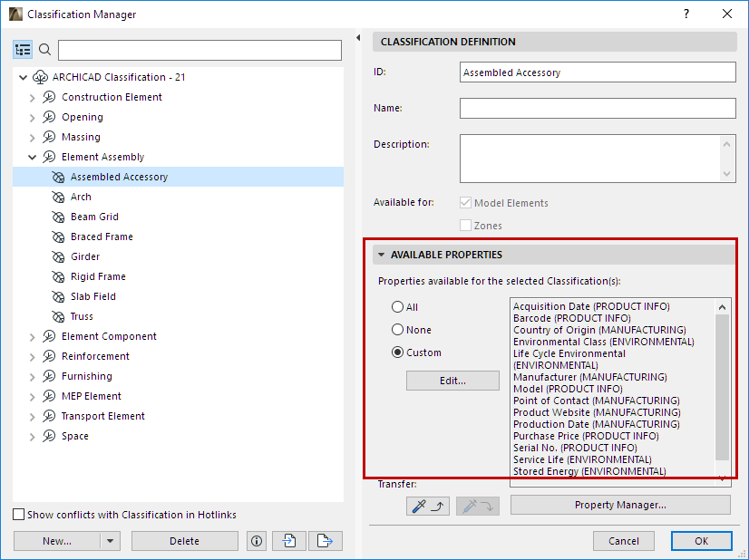This screenshot has width=749, height=560.
Task: Collapse the Element Assembly branch
Action: (x=33, y=157)
